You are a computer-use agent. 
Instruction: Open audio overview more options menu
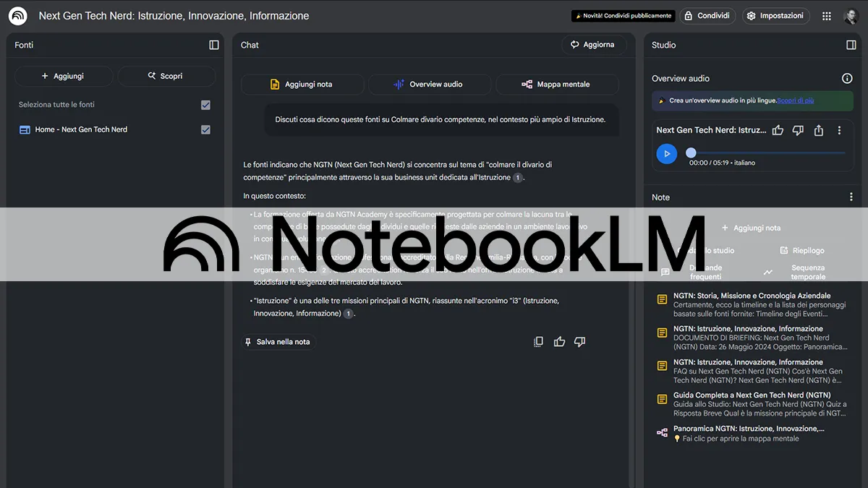839,130
